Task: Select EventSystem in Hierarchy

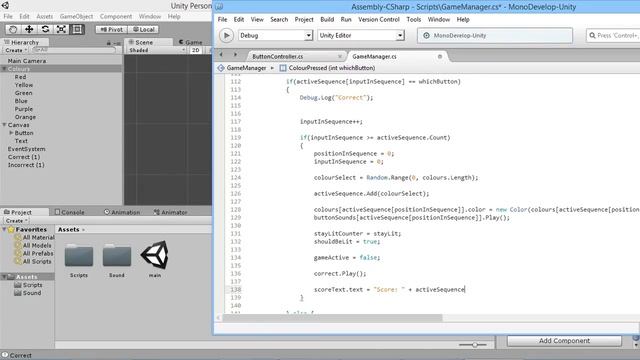Action: (27, 149)
